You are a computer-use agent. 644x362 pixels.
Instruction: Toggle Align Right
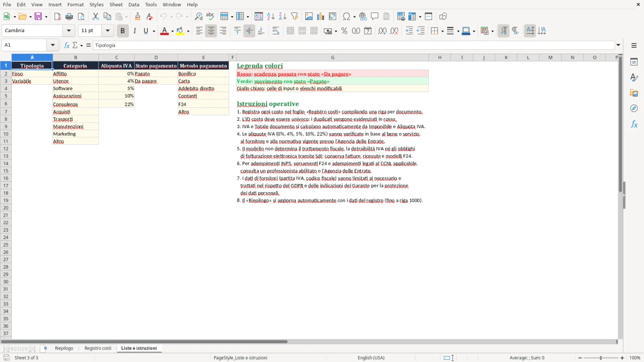click(223, 31)
